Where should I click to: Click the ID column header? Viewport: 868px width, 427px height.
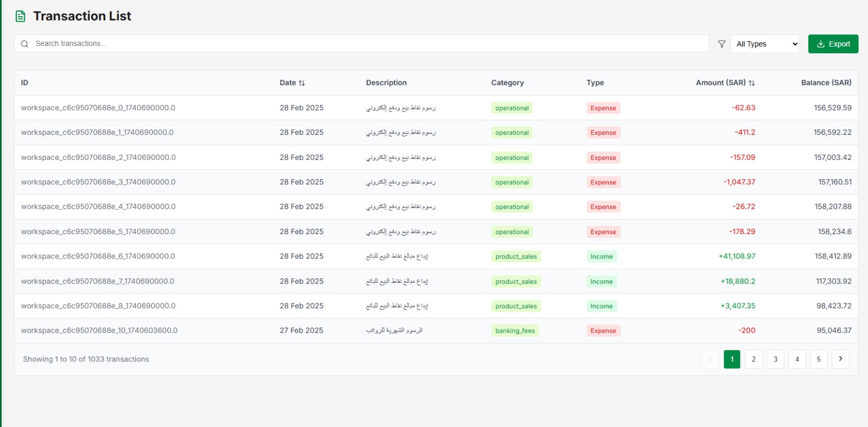[x=24, y=83]
